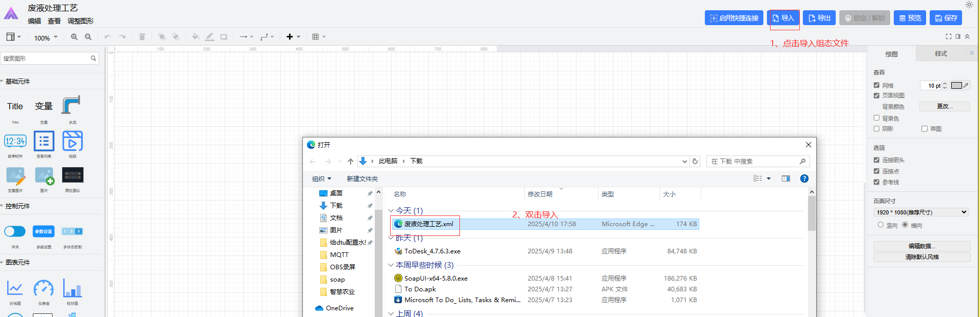
Task: Click the delete trash can icon
Action: 142,37
